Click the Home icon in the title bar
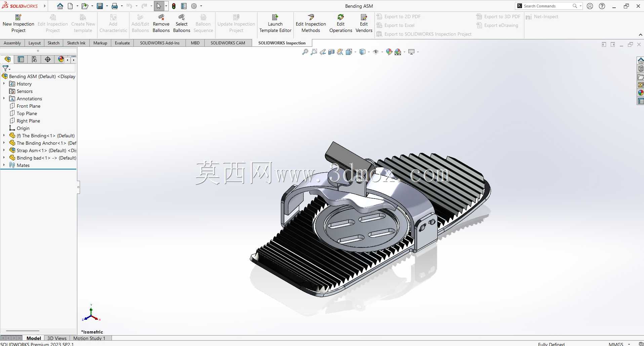Image resolution: width=644 pixels, height=346 pixels. coord(60,6)
